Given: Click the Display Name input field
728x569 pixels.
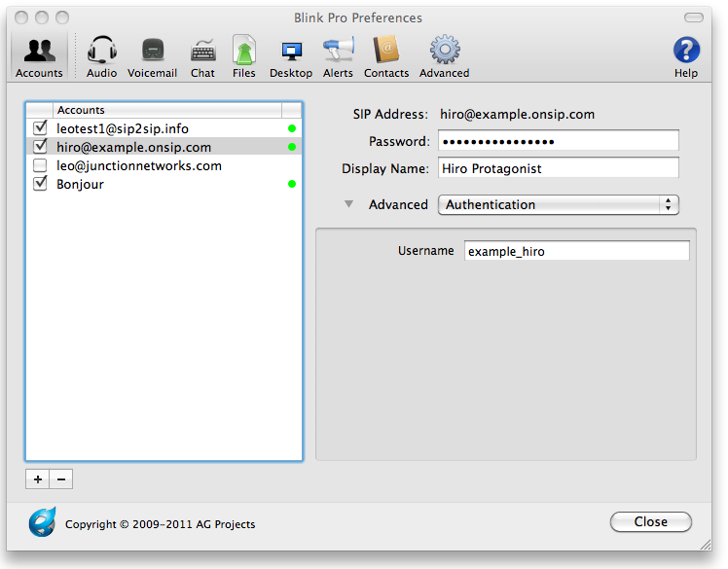Looking at the screenshot, I should tap(559, 168).
